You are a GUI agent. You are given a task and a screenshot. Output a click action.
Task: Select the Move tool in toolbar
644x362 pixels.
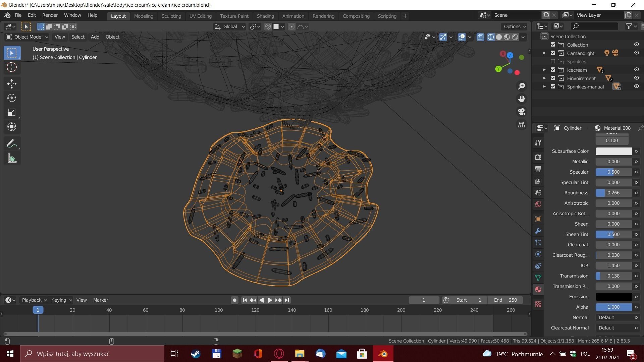(x=12, y=83)
